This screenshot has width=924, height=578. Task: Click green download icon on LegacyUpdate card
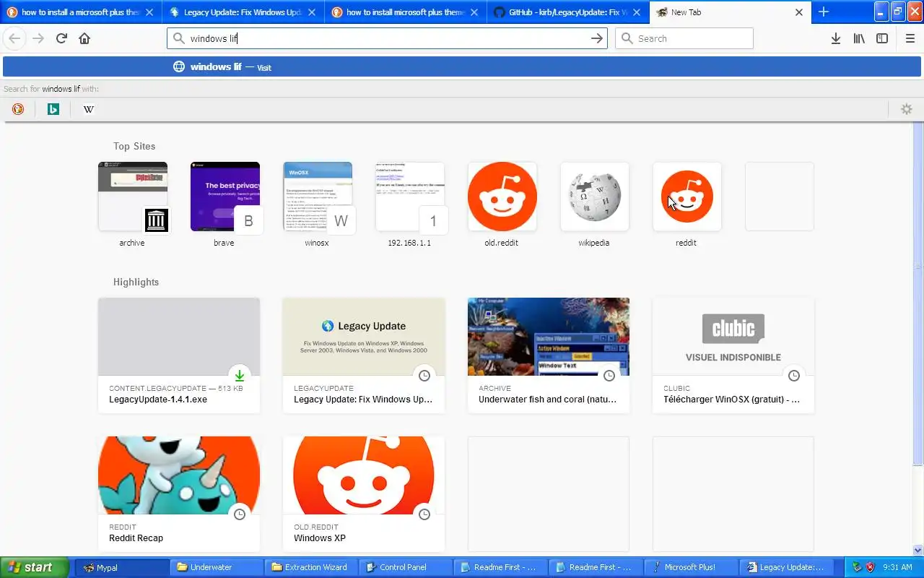pyautogui.click(x=240, y=376)
